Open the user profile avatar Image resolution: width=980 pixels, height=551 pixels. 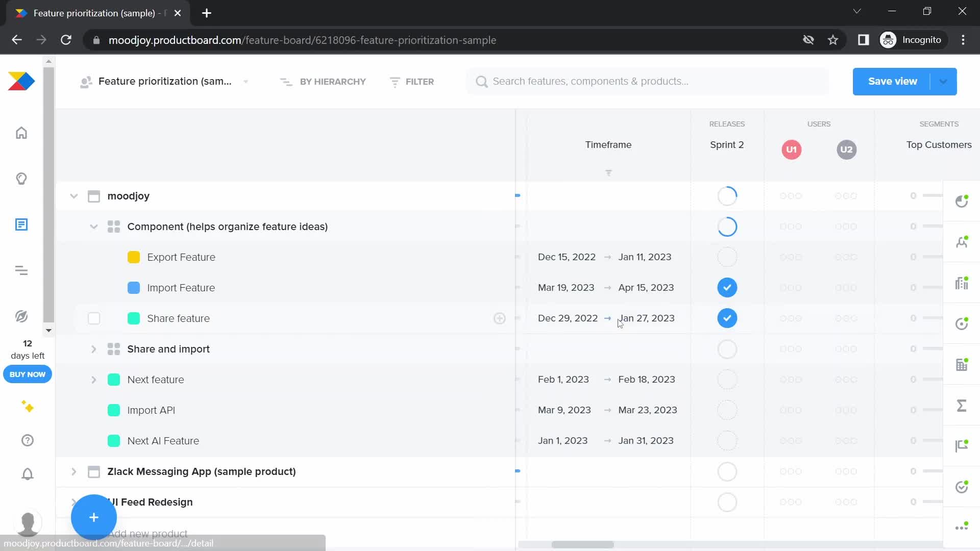28,523
